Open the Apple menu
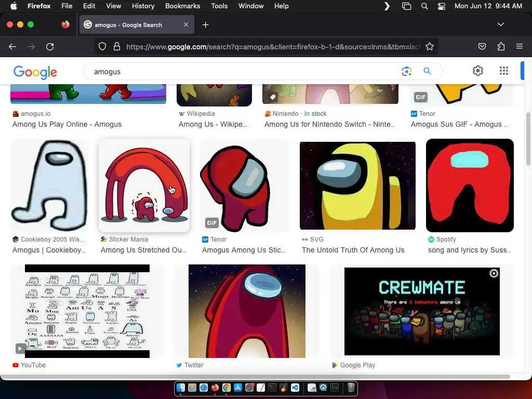The width and height of the screenshot is (532, 399). pyautogui.click(x=14, y=6)
